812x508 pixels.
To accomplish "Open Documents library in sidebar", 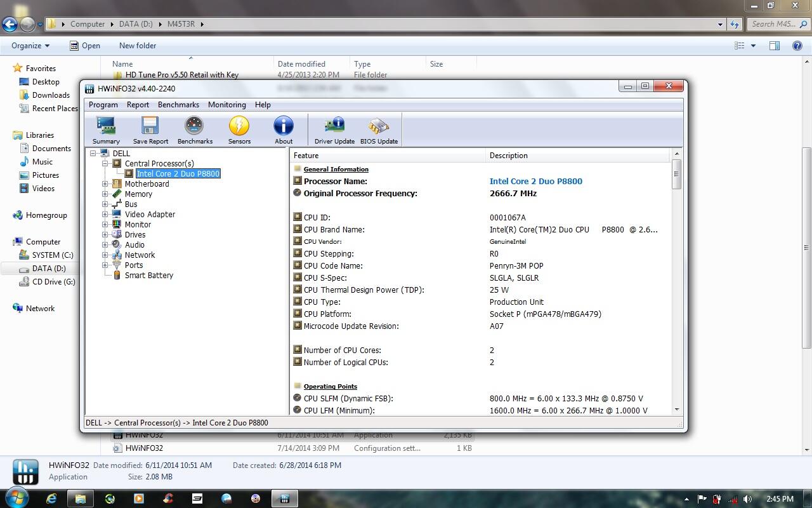I will click(x=51, y=148).
